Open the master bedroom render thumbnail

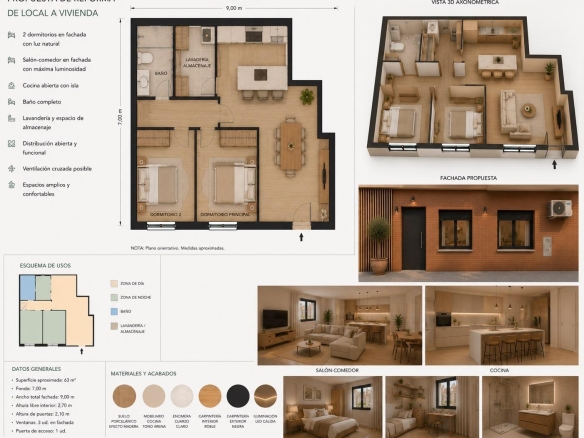[x=333, y=407]
